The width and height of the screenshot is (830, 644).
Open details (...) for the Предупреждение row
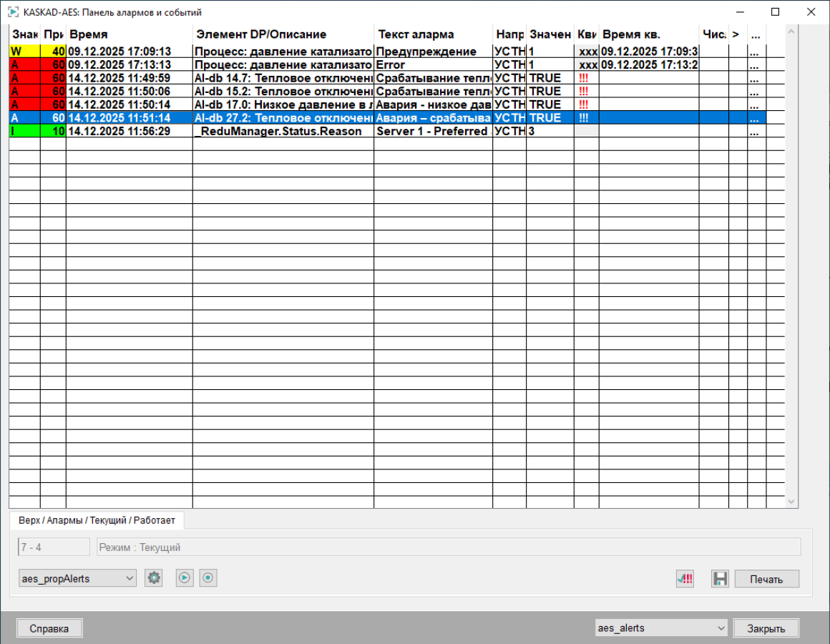click(x=756, y=52)
